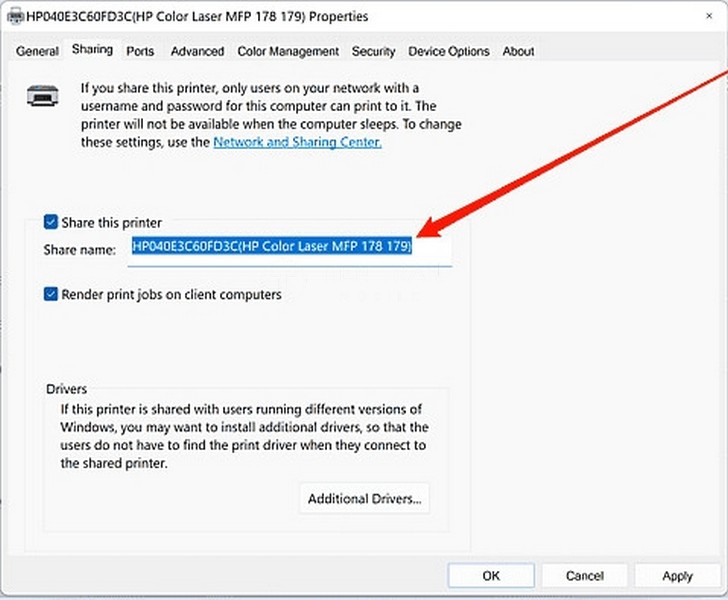Click the Share name label

pos(80,248)
